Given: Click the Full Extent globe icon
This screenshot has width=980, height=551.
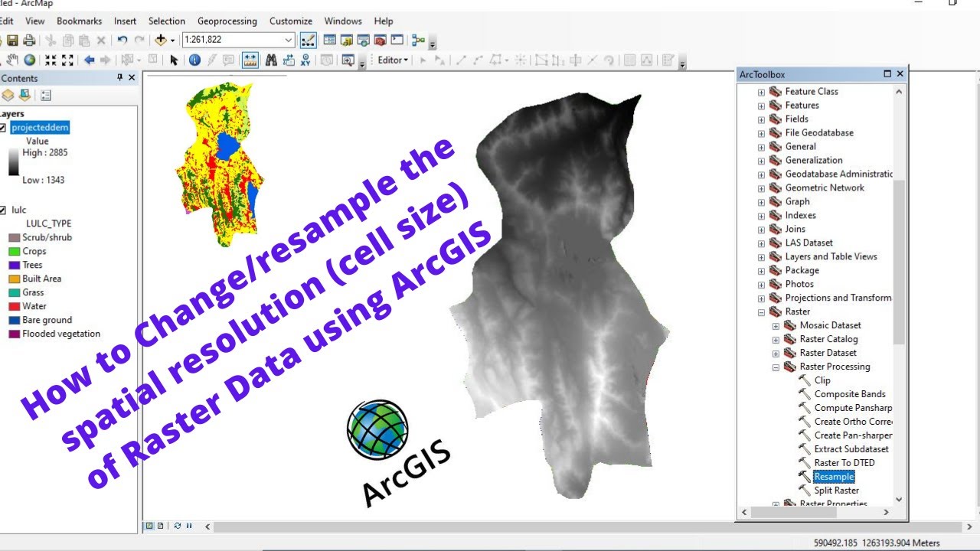Looking at the screenshot, I should tap(30, 60).
